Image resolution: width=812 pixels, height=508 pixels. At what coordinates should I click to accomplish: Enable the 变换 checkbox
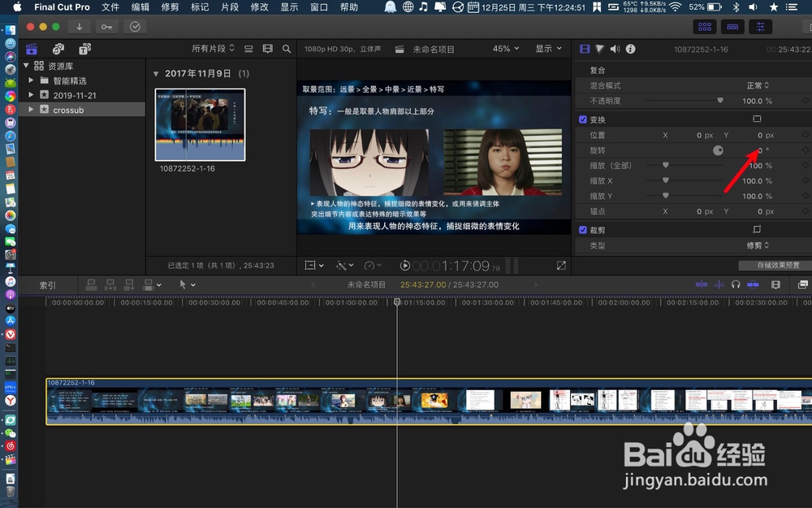582,119
